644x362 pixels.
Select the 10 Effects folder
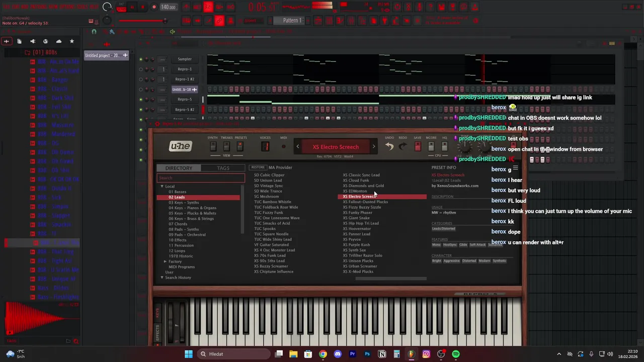pos(177,240)
